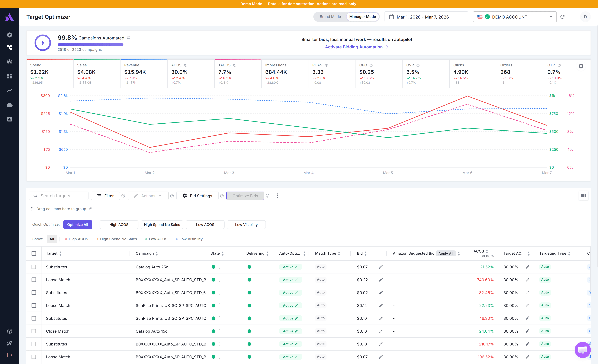This screenshot has height=364, width=598.
Task: Open metrics settings gear icon
Action: (581, 66)
